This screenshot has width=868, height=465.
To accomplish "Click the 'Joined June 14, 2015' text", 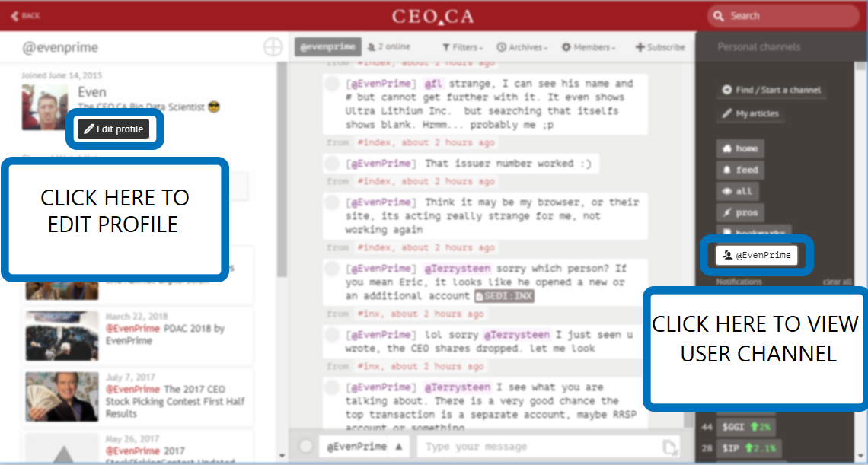I will click(62, 75).
